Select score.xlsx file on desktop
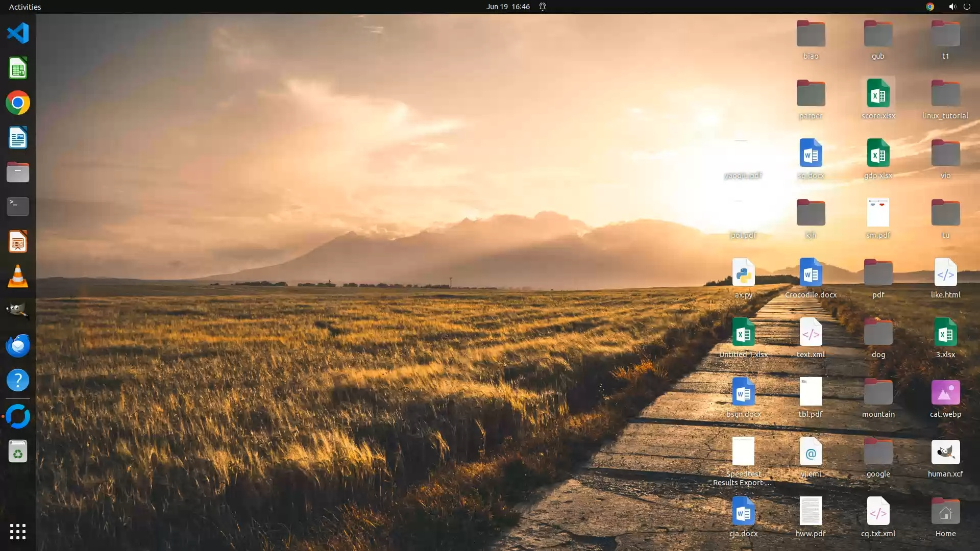The image size is (980, 551). pos(878,94)
